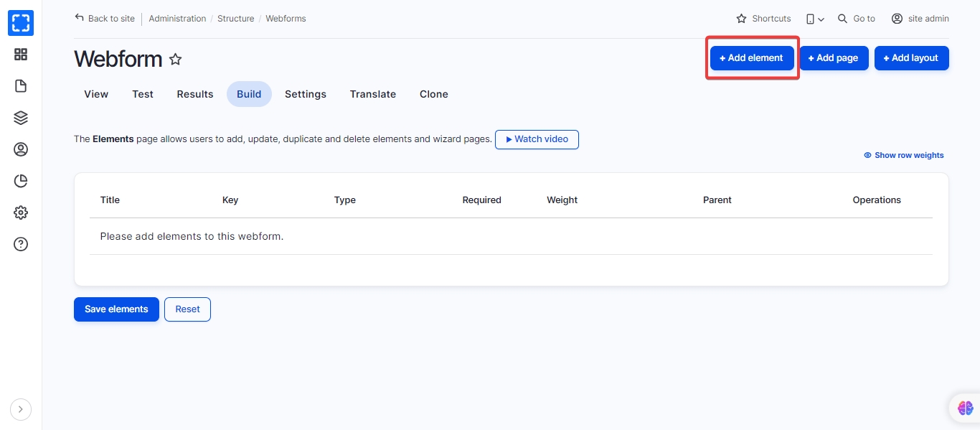Open the Dashboard grid icon in sidebar
The image size is (980, 430).
coord(21,55)
